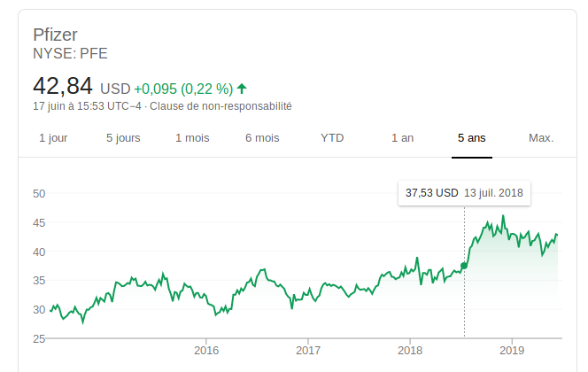Click the 2016 label on the x-axis
The width and height of the screenshot is (588, 372).
(x=205, y=351)
